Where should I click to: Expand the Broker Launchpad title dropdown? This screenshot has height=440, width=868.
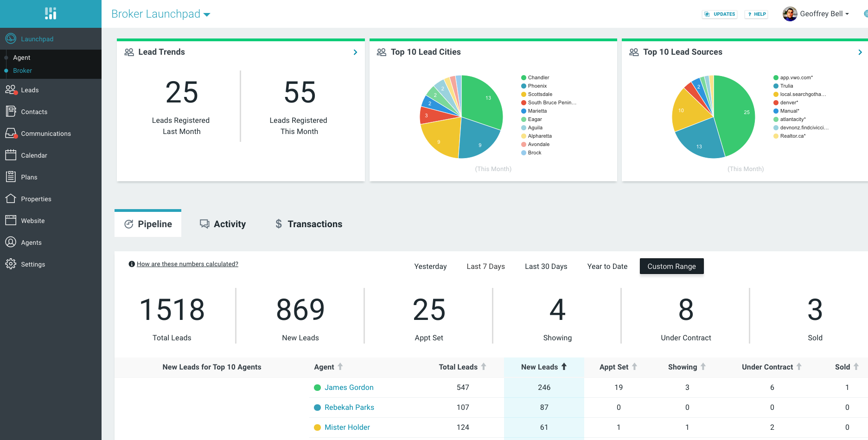point(207,15)
